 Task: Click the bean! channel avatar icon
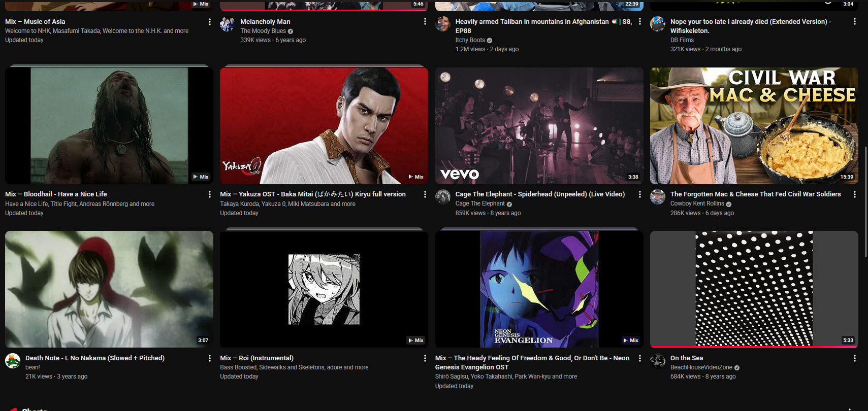(13, 361)
